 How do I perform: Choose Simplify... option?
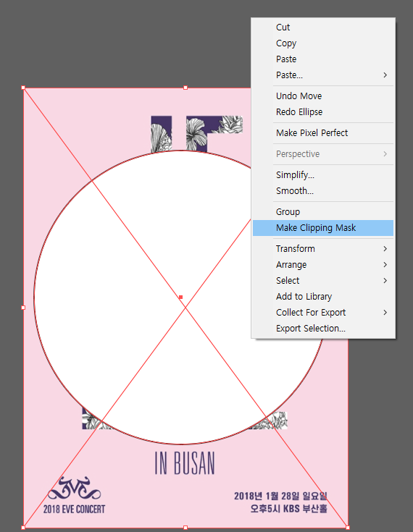[x=323, y=175]
